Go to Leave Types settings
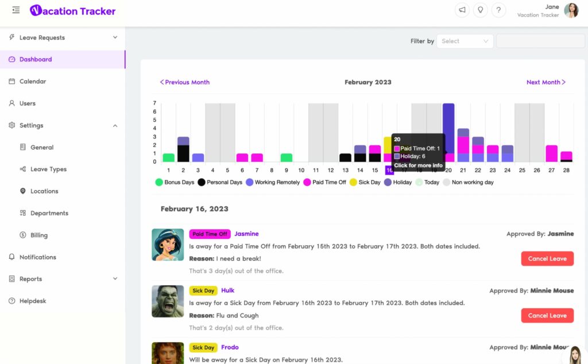Screen dimensions: 588x364 (x=48, y=169)
